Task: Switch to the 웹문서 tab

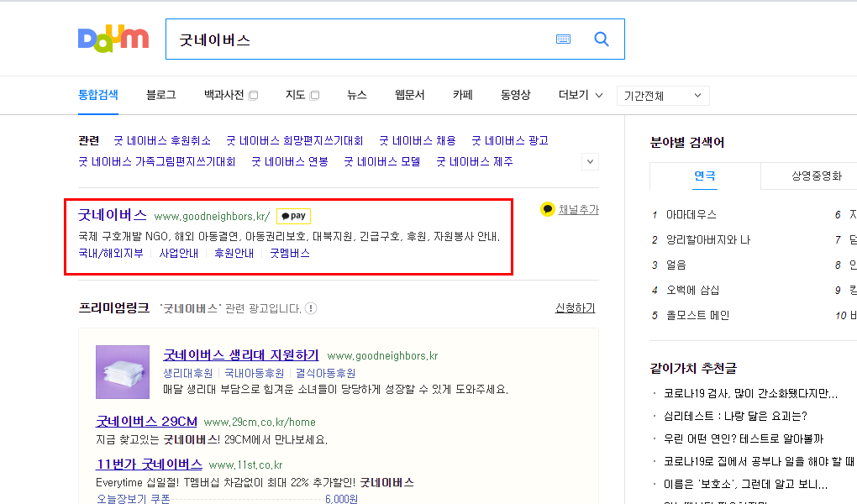Action: tap(409, 95)
